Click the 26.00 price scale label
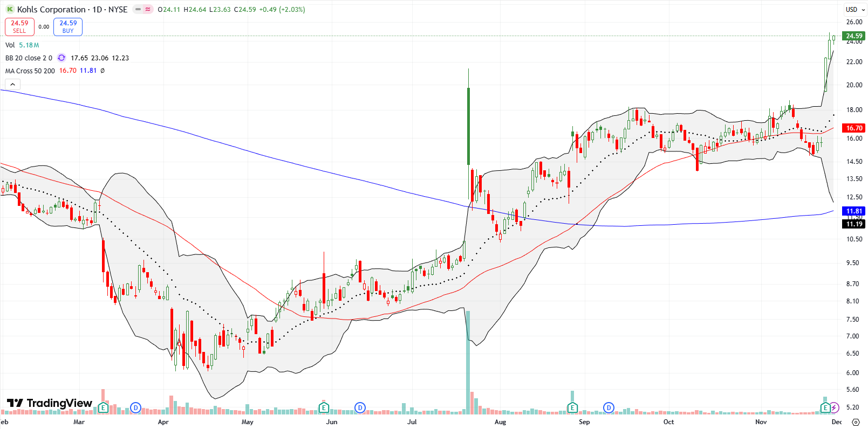The height and width of the screenshot is (429, 868). pyautogui.click(x=854, y=22)
